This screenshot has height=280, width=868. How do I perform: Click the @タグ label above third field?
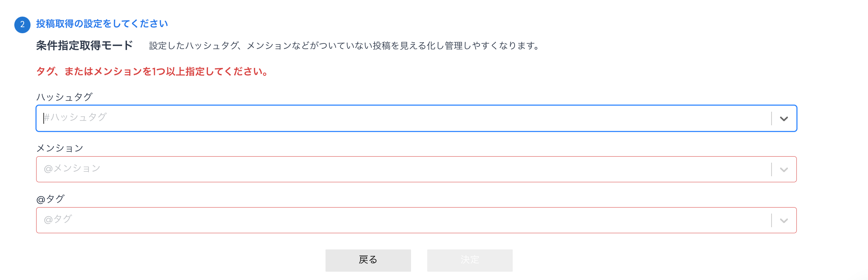pos(50,199)
